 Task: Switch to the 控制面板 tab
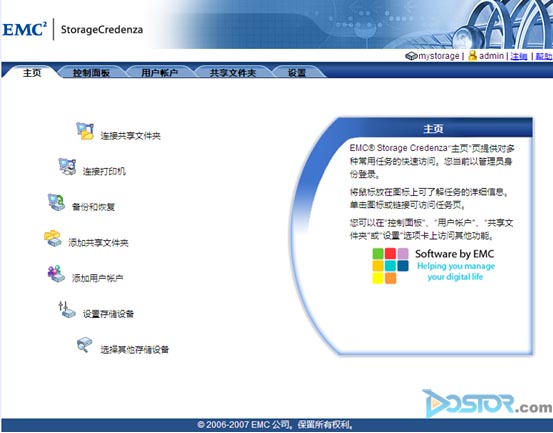91,73
